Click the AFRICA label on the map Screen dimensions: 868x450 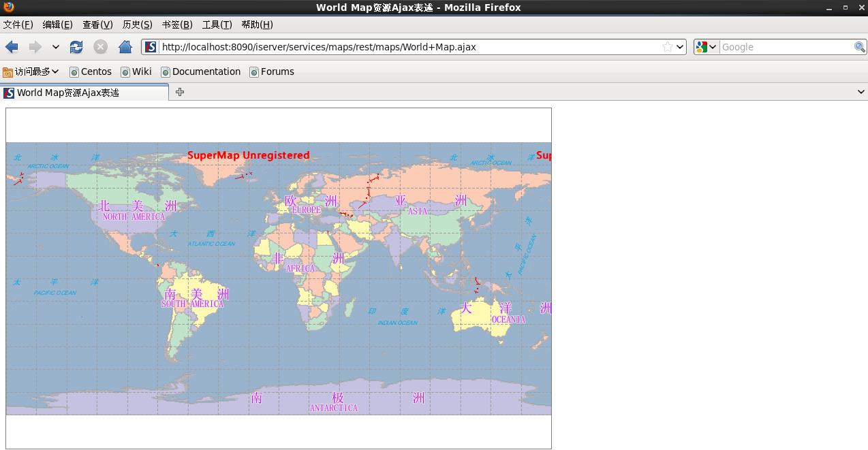(300, 269)
